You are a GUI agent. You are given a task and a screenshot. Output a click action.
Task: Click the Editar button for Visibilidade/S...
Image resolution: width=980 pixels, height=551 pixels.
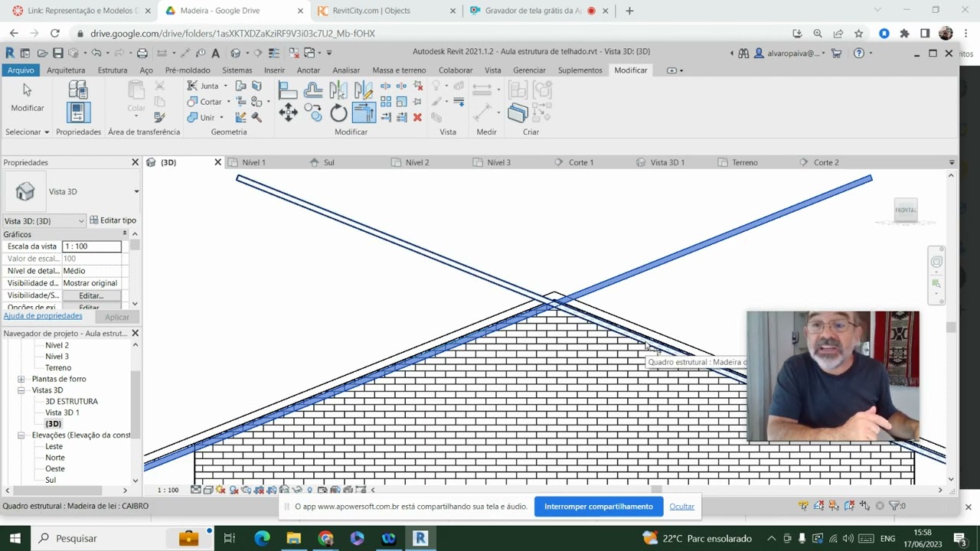pos(90,295)
